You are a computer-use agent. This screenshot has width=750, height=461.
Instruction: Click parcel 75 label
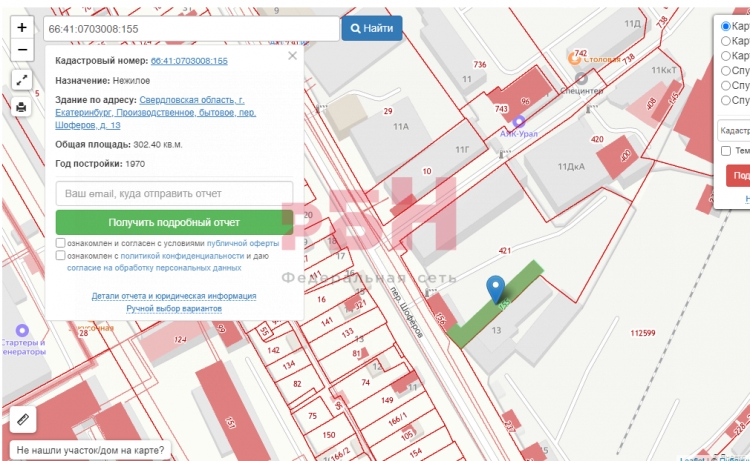pos(312,416)
